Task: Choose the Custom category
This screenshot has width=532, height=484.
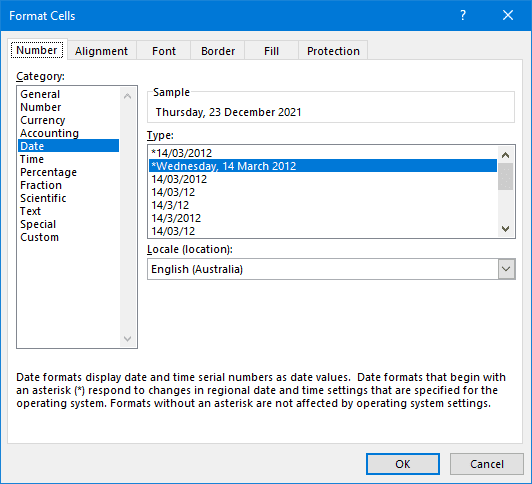Action: coord(39,237)
